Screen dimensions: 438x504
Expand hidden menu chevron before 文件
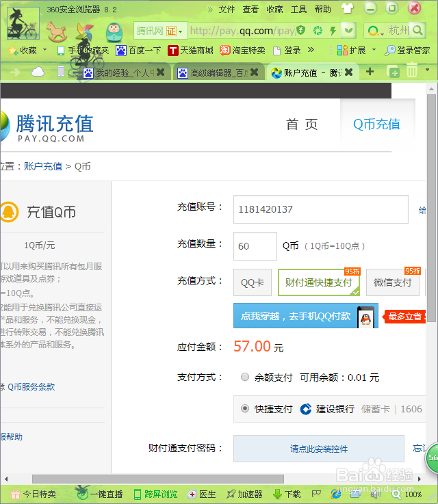click(x=210, y=10)
